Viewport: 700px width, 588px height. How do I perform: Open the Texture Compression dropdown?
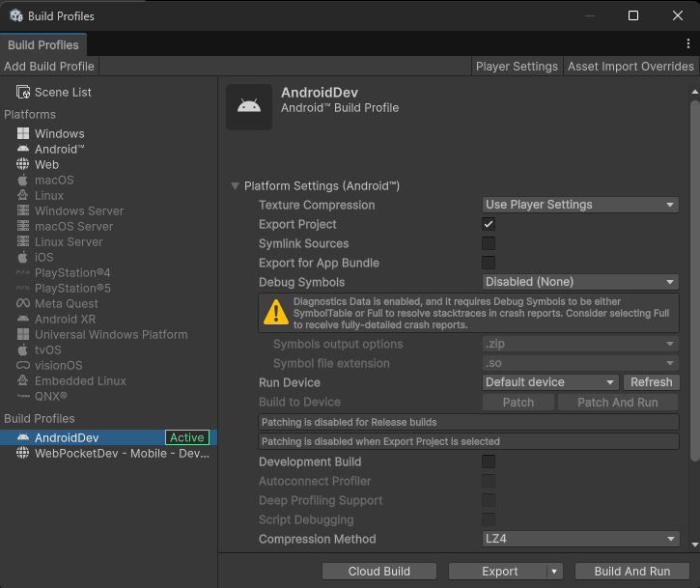point(580,205)
